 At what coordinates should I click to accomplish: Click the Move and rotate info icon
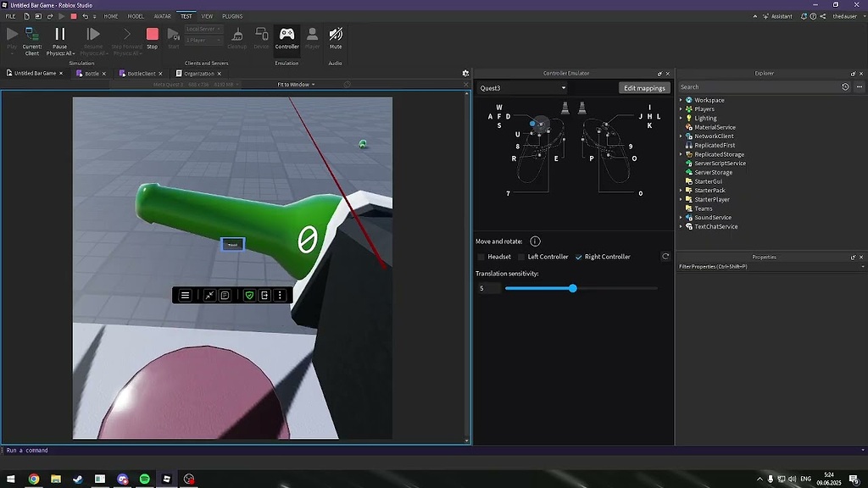point(535,241)
